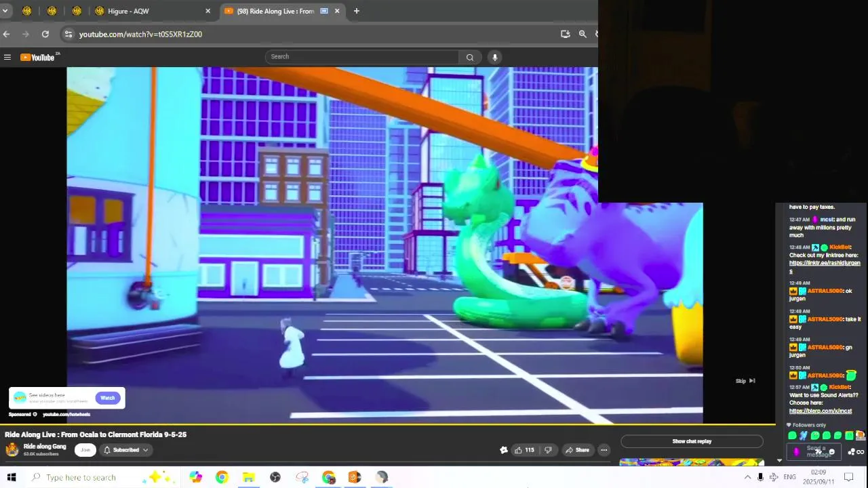Like the video with 115 likes
This screenshot has width=868, height=488.
(524, 450)
